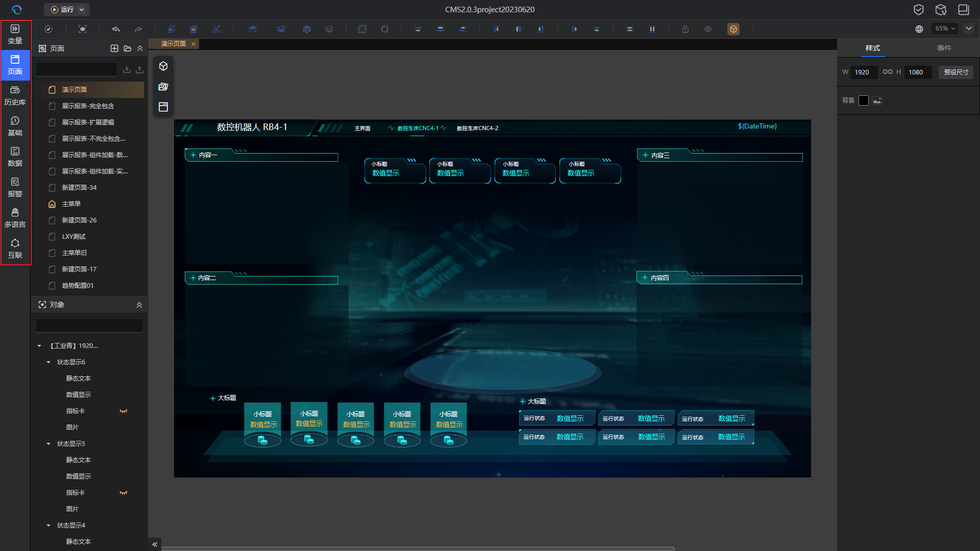Click the distribute horizontally toolbar icon
This screenshot has height=551, width=980.
click(575, 29)
